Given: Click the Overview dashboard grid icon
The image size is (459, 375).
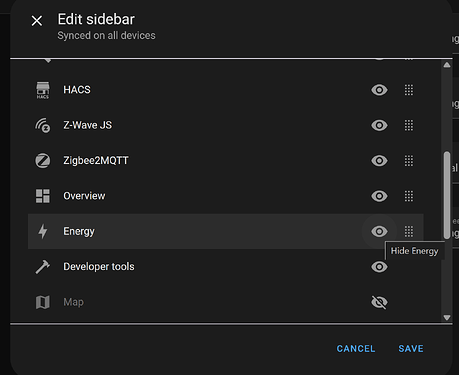Looking at the screenshot, I should click(x=43, y=196).
